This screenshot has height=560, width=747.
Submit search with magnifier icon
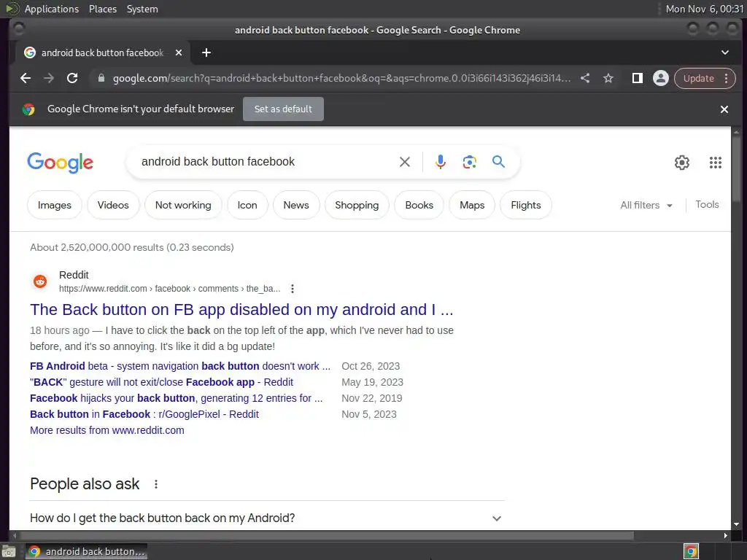pyautogui.click(x=498, y=161)
